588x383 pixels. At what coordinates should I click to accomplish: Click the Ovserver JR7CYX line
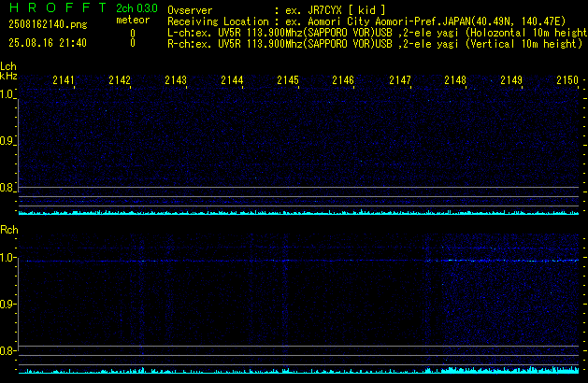277,10
